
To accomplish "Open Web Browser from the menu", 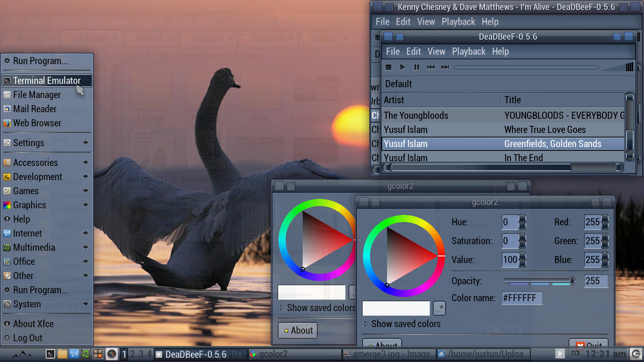I will pos(47,123).
